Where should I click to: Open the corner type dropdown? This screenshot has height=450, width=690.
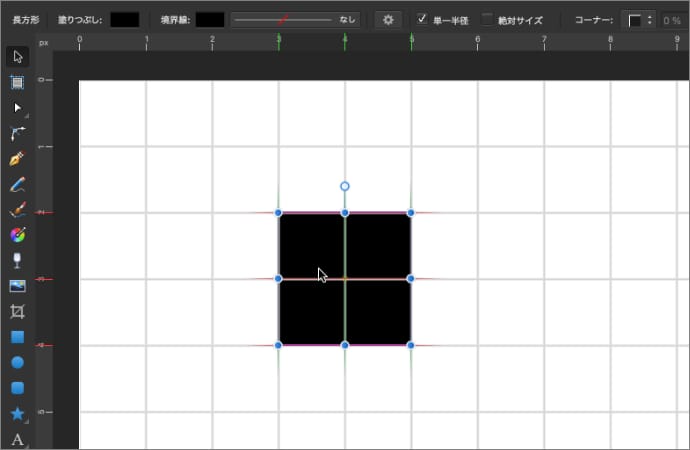pyautogui.click(x=640, y=19)
